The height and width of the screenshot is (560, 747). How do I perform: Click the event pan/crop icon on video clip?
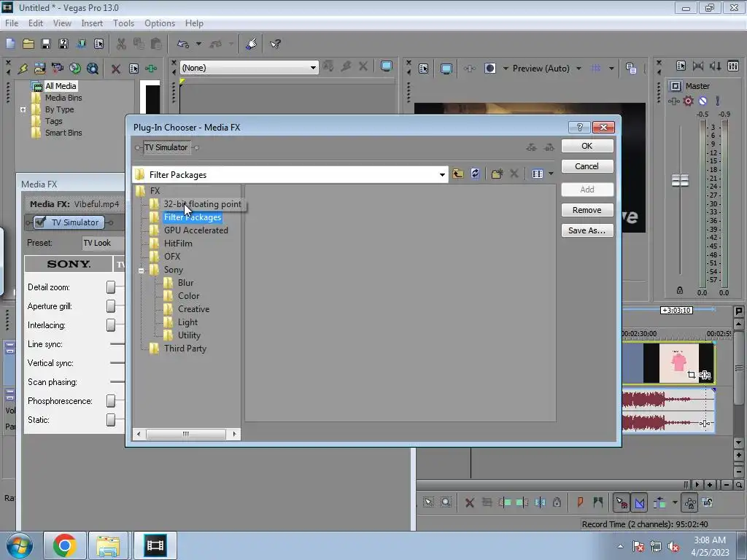click(692, 375)
